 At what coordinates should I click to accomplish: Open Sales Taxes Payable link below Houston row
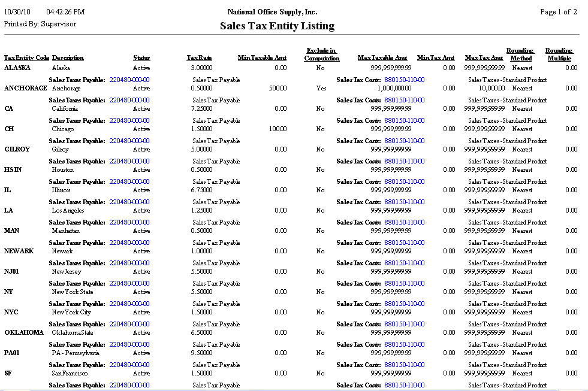click(129, 181)
